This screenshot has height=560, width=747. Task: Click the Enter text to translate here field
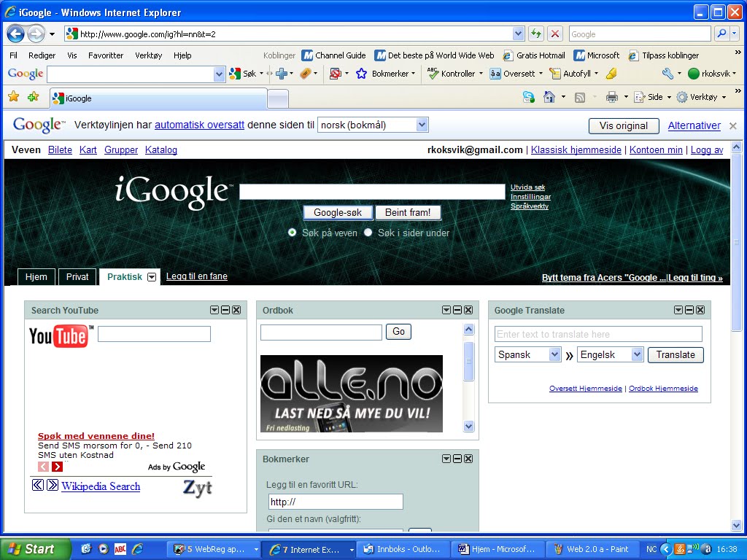(598, 334)
